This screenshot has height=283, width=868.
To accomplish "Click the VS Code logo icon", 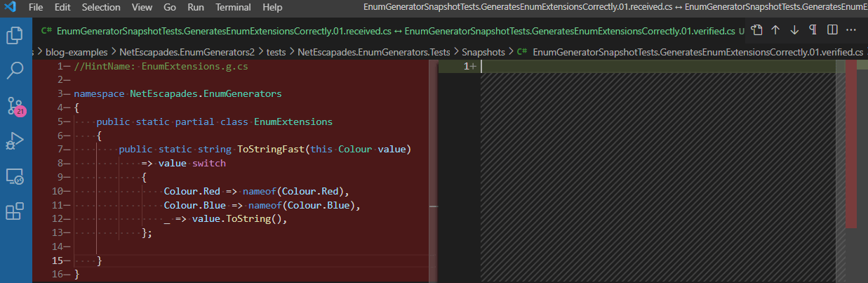I will tap(10, 8).
